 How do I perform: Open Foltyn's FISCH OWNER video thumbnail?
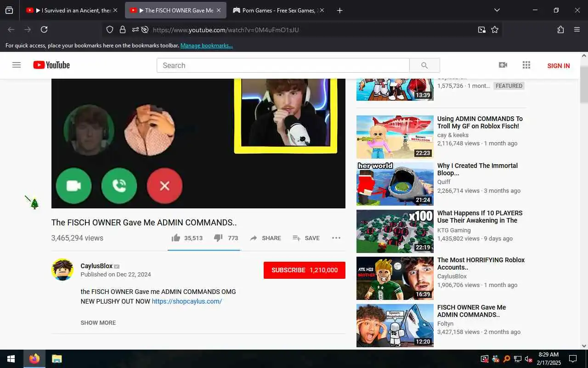pos(395,326)
